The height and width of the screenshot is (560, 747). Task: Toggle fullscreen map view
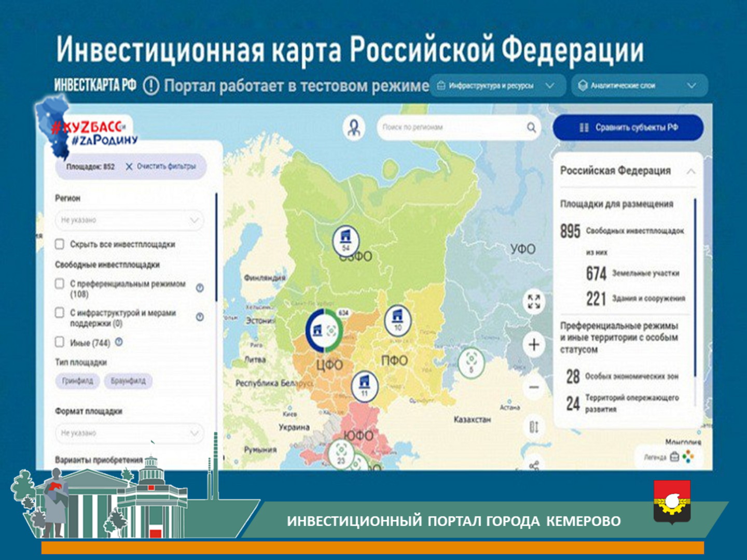point(534,301)
